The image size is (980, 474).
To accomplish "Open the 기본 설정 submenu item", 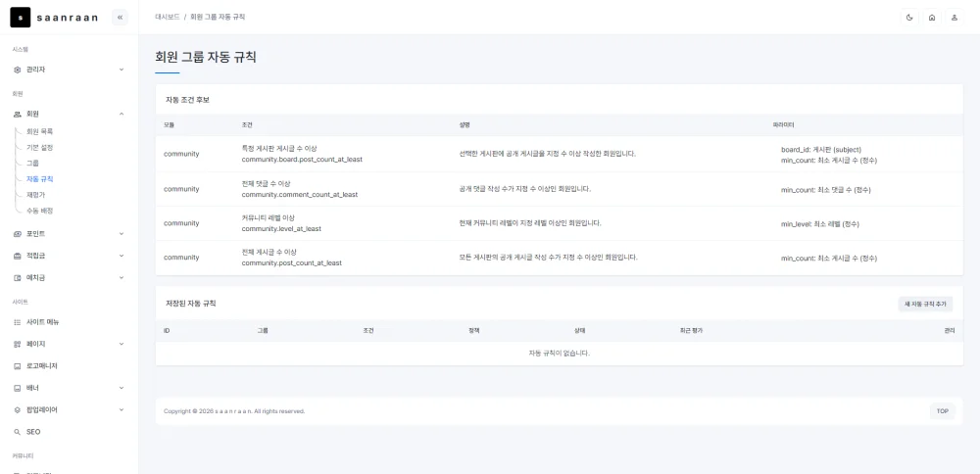I will (x=39, y=147).
